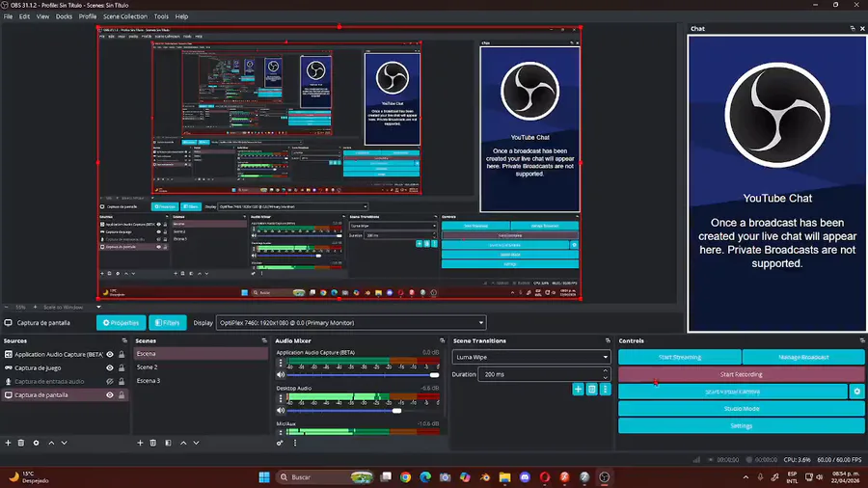Click the Manage Broadcast button
Viewport: 868px width, 488px height.
803,357
